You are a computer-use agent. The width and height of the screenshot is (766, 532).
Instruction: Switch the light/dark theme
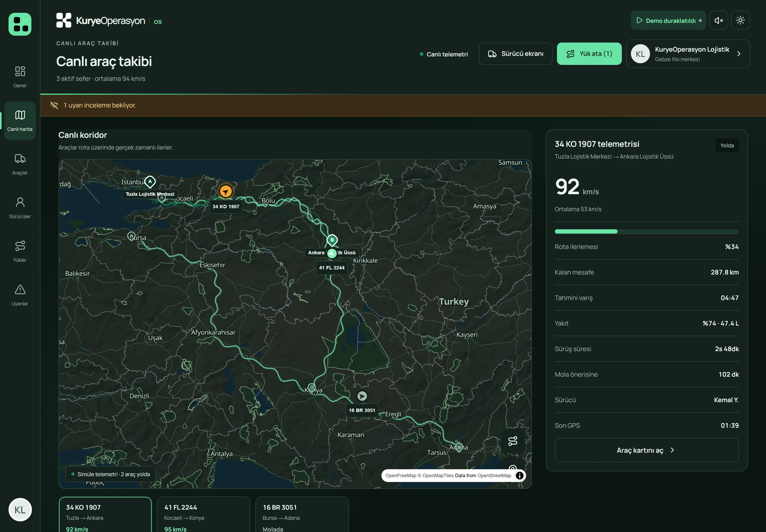pyautogui.click(x=740, y=21)
